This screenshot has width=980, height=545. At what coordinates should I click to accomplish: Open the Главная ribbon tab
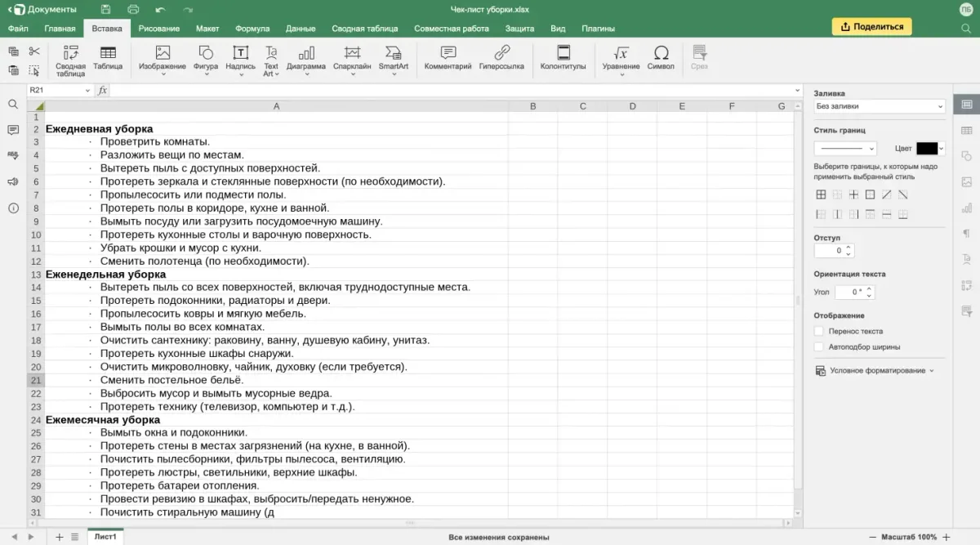(60, 29)
